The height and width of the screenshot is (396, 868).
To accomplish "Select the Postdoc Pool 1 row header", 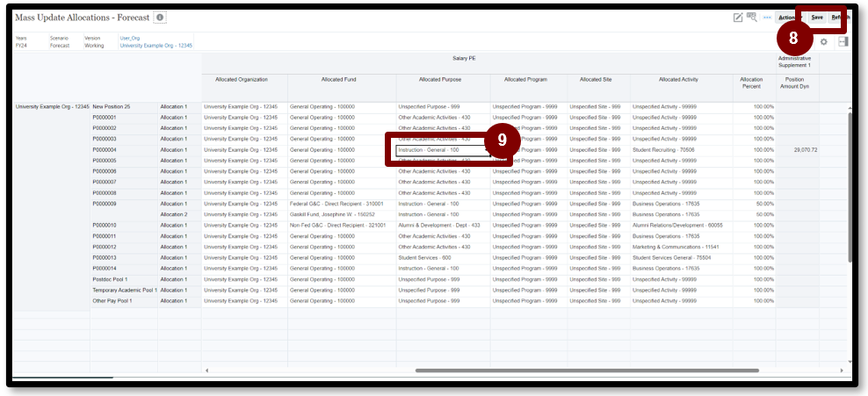I will pyautogui.click(x=111, y=279).
